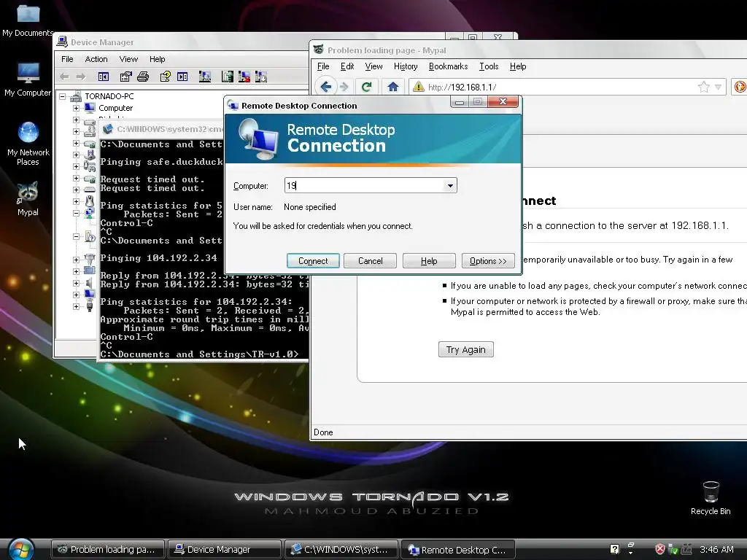747x560 pixels.
Task: Switch to Problem loading page taskbar button
Action: pyautogui.click(x=108, y=549)
